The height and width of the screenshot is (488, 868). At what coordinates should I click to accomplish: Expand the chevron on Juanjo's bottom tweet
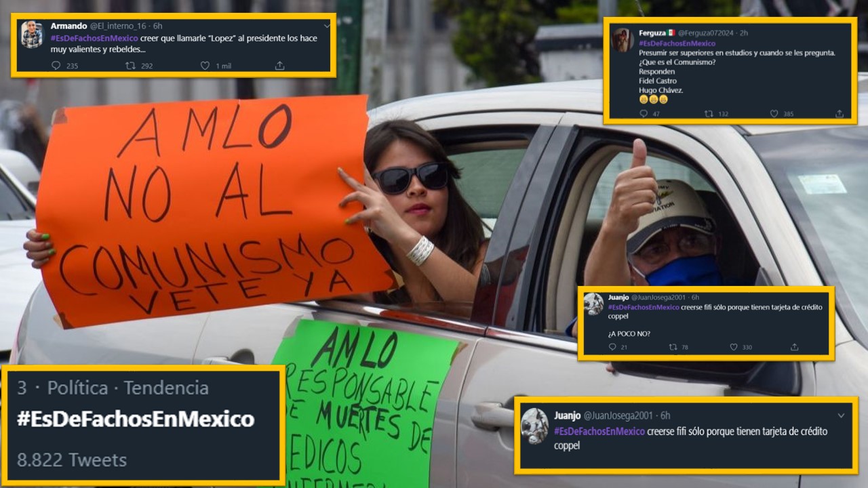point(842,415)
